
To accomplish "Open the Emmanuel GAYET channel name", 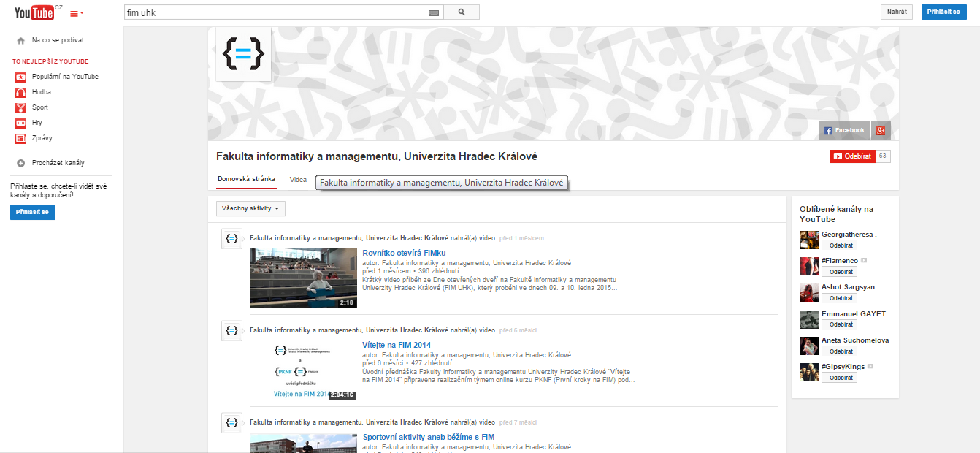I will pos(854,313).
